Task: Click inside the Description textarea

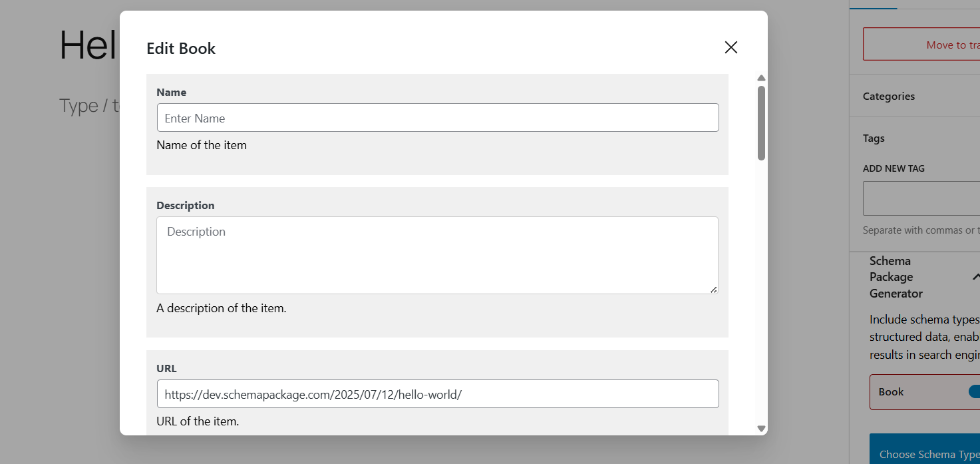Action: (x=437, y=255)
